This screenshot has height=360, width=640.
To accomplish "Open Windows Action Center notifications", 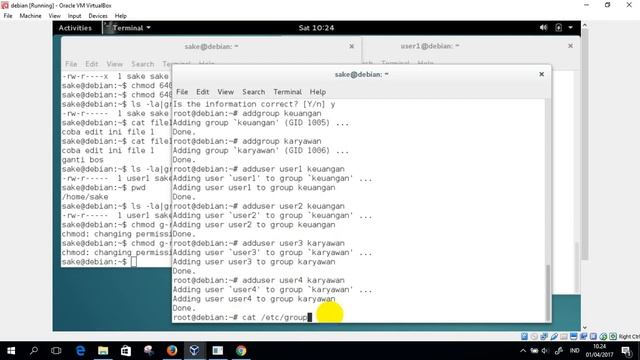I will coord(627,351).
